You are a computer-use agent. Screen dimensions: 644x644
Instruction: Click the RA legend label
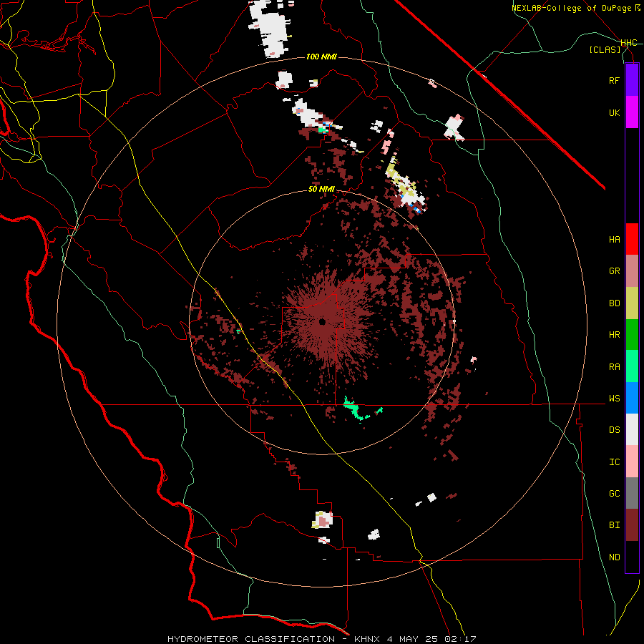tap(614, 367)
